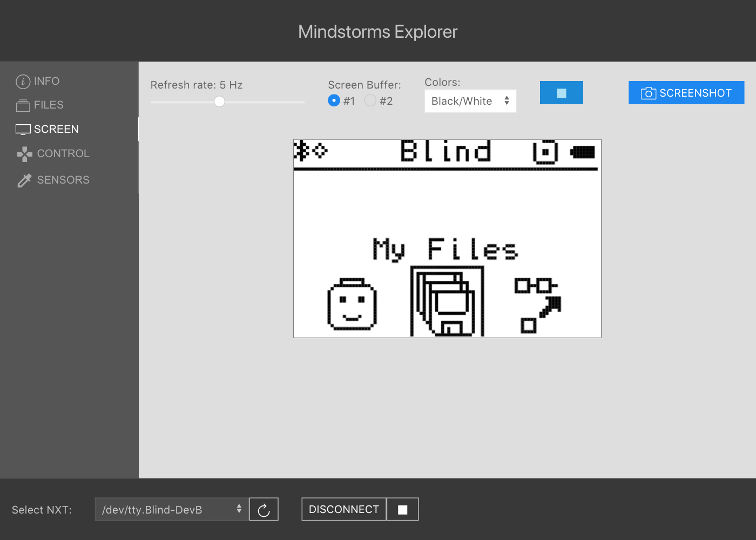Click the Mindstorms Explorer title
Viewport: 756px width, 540px height.
(x=378, y=32)
